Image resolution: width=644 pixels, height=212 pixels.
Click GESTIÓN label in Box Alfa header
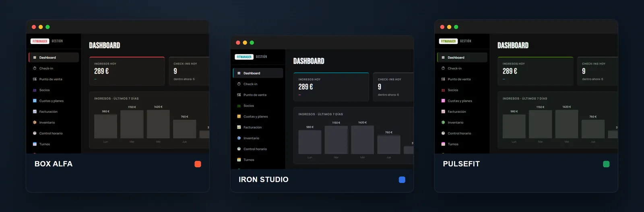[57, 41]
